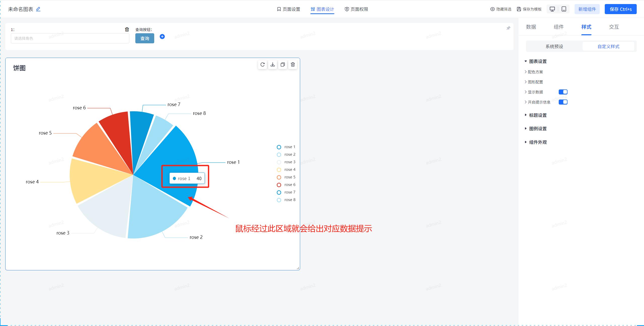Toggle rose 4 legend marker
This screenshot has width=644, height=326.
pos(279,170)
